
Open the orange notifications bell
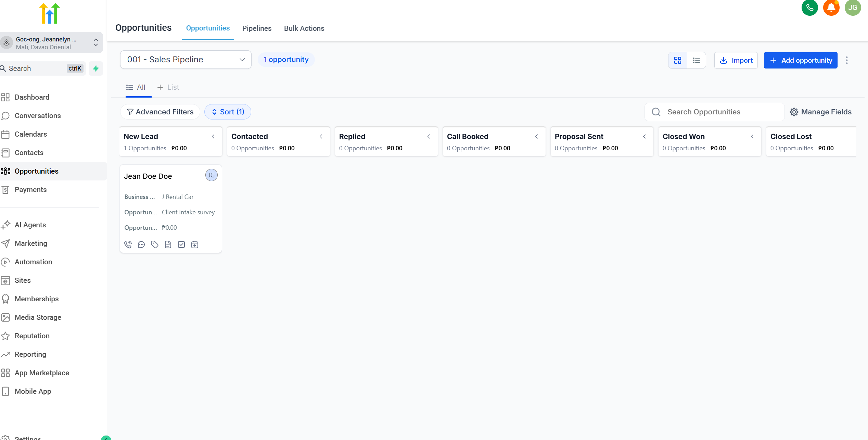click(831, 8)
